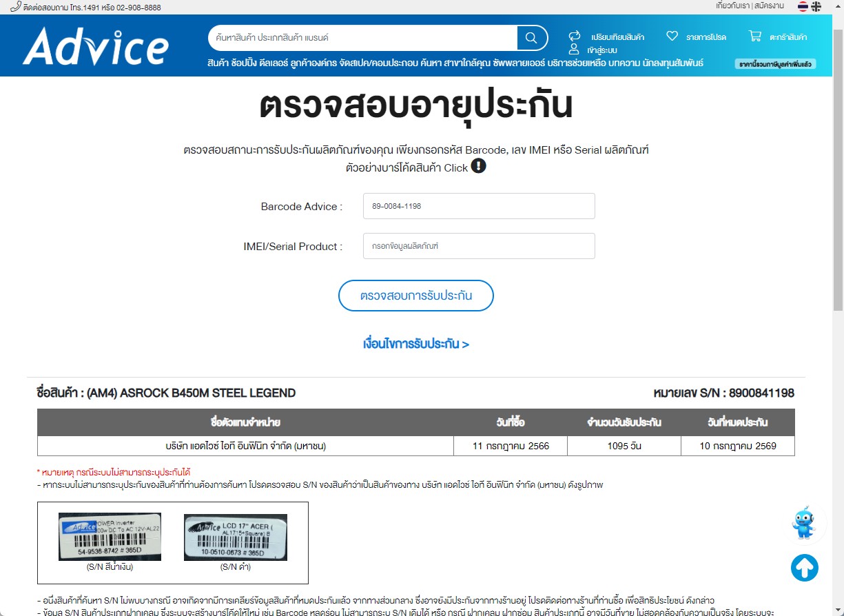844x616 pixels.
Task: Click เปรียบเทียบสินค้า link
Action: 617,37
